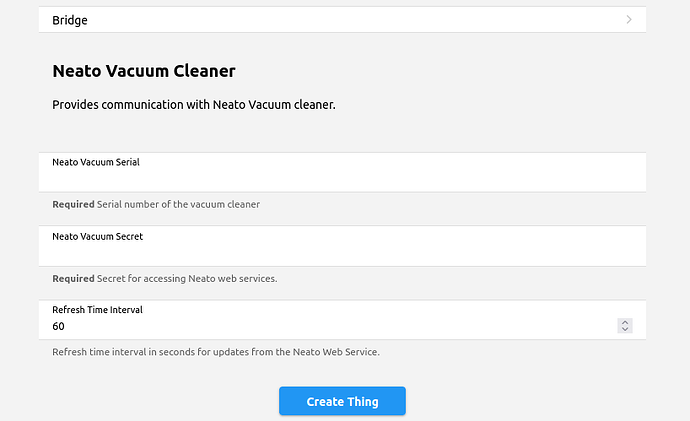
Task: Decrease the Refresh Time Interval value
Action: pyautogui.click(x=625, y=329)
